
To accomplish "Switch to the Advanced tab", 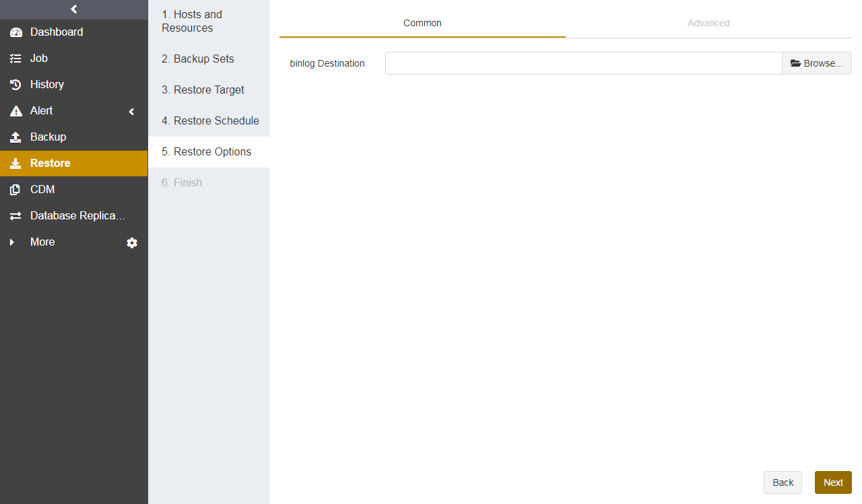I will pyautogui.click(x=708, y=23).
